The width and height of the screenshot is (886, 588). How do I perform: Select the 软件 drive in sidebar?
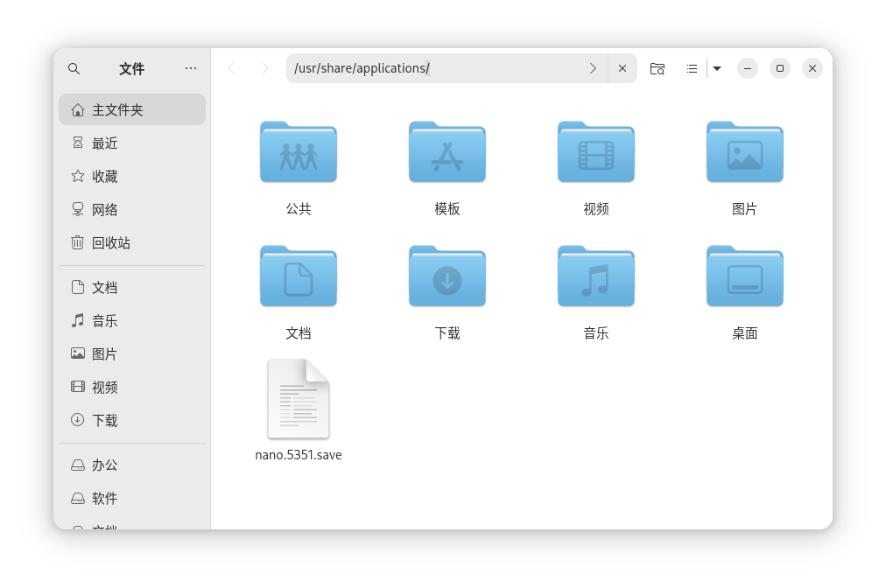103,498
